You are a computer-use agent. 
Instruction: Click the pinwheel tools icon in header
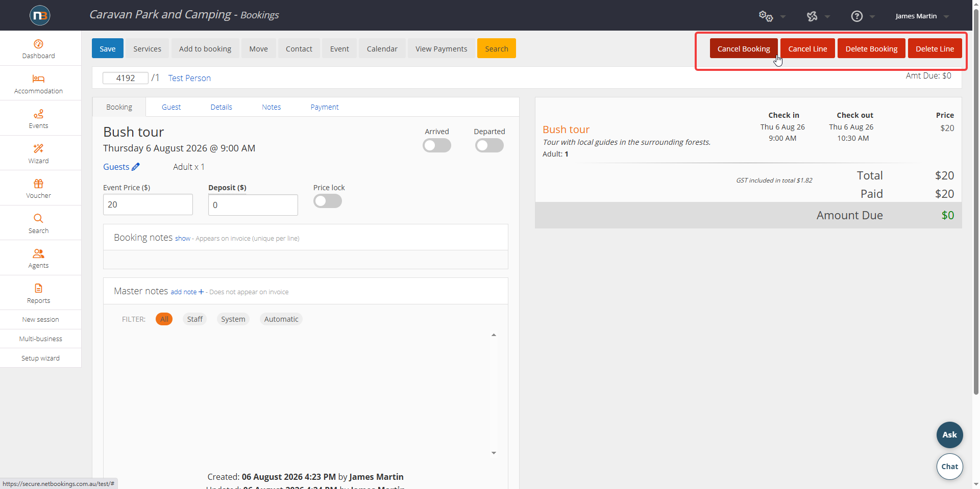(x=812, y=16)
